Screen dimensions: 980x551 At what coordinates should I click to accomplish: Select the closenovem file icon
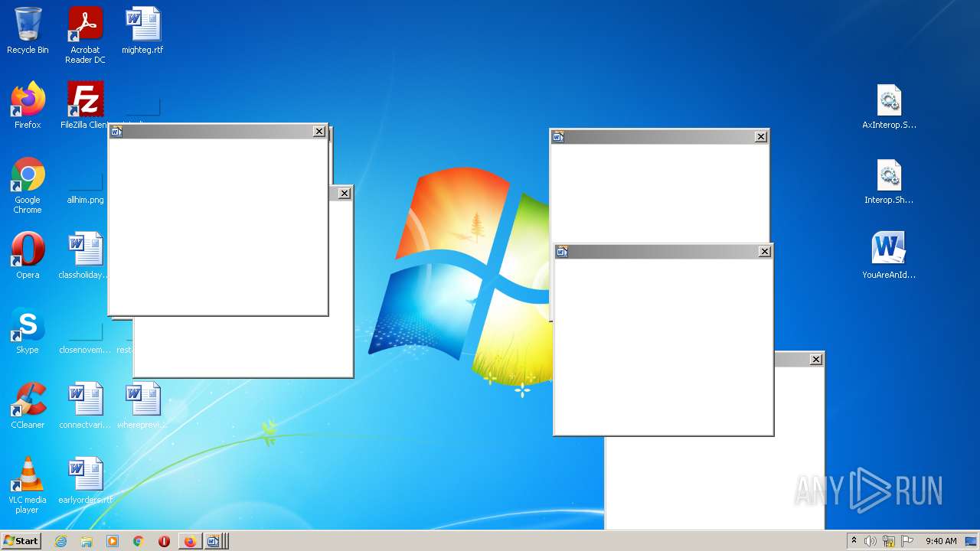pos(85,337)
